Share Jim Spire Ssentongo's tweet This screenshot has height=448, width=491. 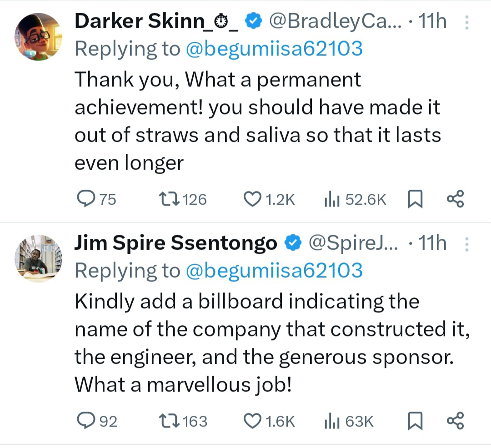456,421
